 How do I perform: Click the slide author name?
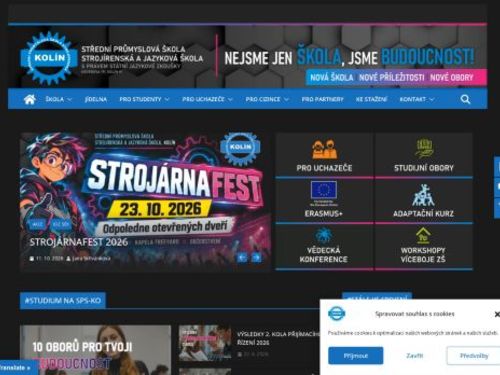click(91, 258)
